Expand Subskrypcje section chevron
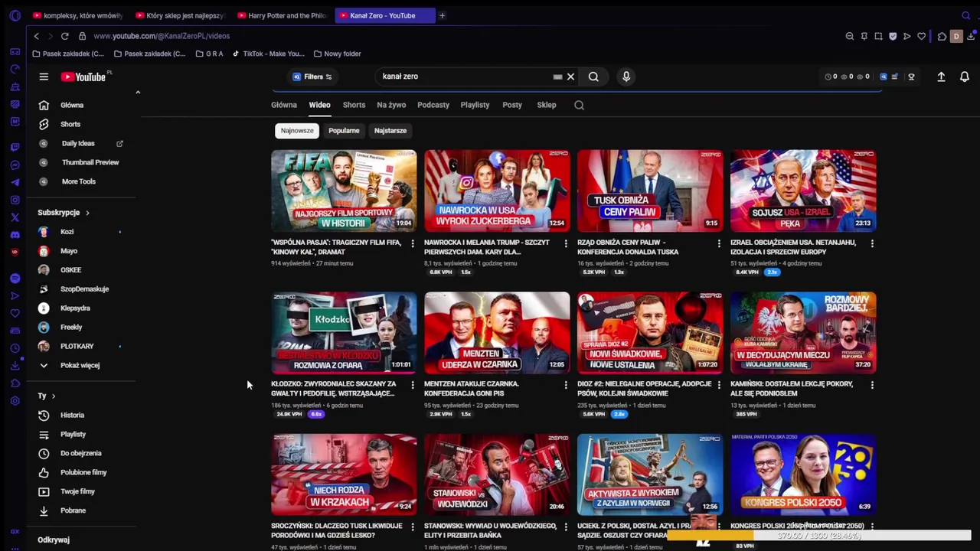 click(x=87, y=213)
